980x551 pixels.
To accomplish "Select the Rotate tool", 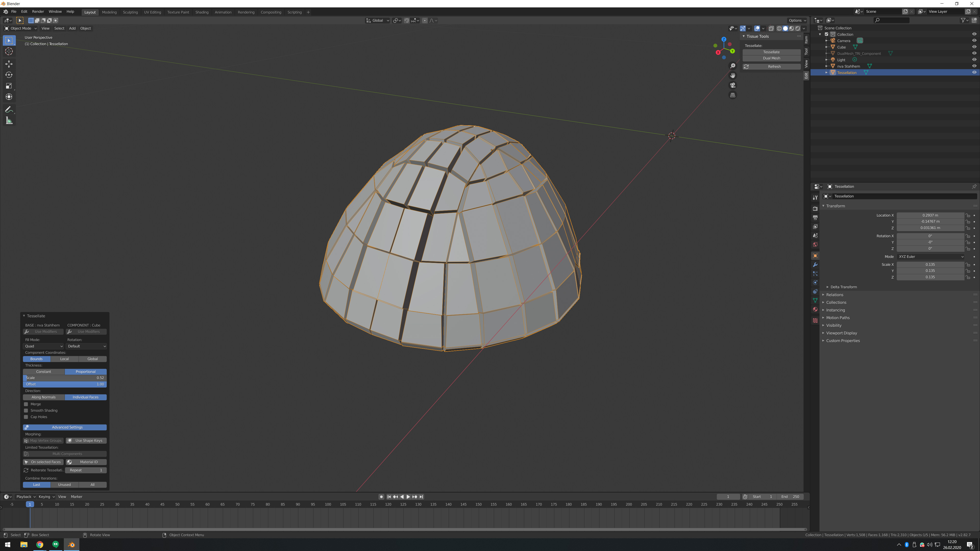I will coord(9,75).
